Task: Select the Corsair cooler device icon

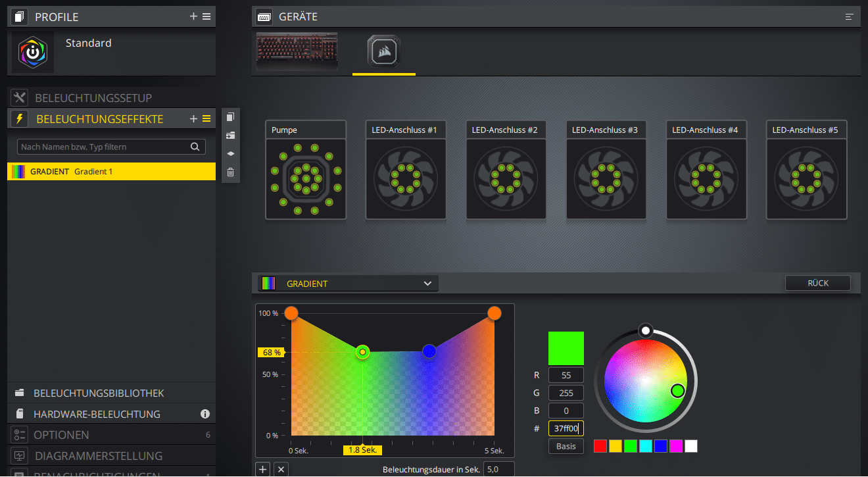Action: pos(384,51)
